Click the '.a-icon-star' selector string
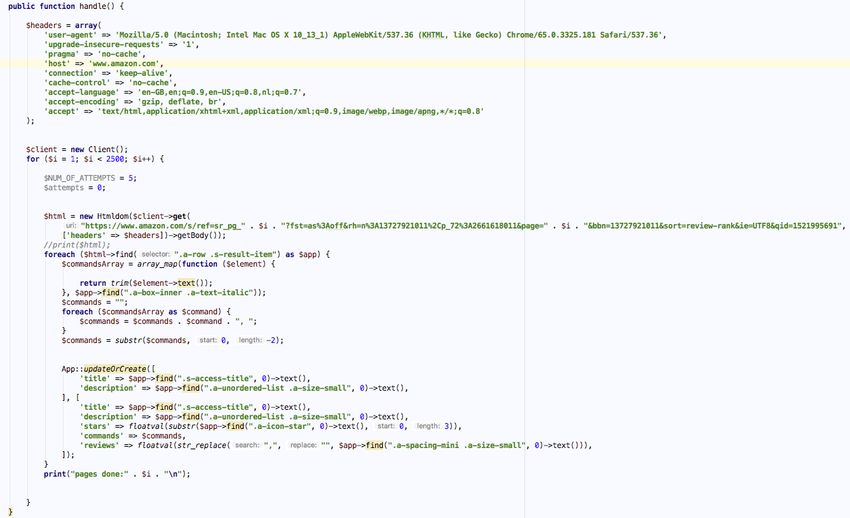Screen dimensions: 850x518 [x=280, y=426]
